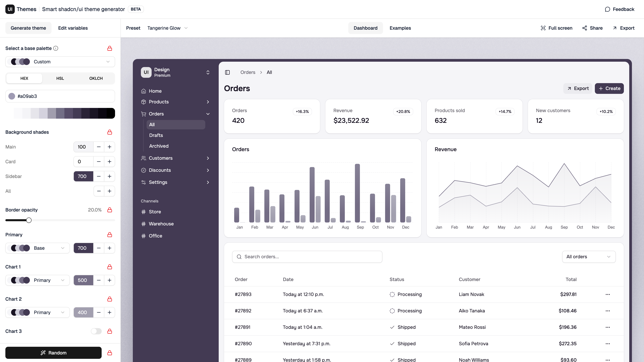
Task: Select the Discounts icon in the sidebar
Action: pos(143,170)
